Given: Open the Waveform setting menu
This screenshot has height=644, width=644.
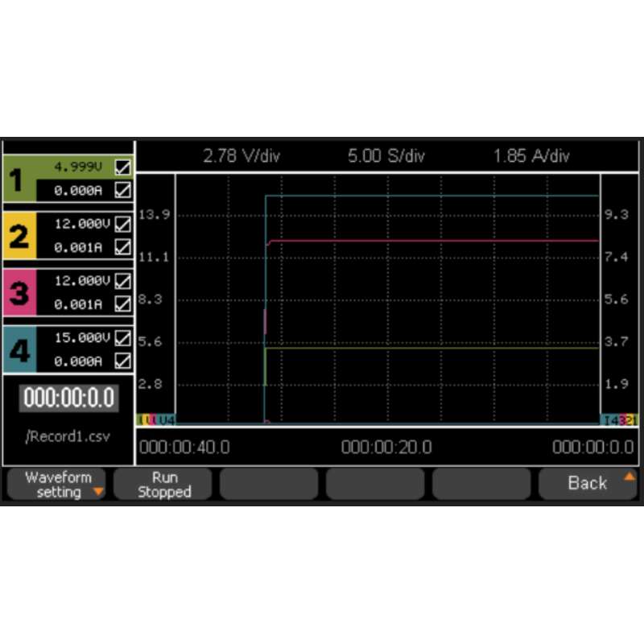Looking at the screenshot, I should pyautogui.click(x=58, y=485).
